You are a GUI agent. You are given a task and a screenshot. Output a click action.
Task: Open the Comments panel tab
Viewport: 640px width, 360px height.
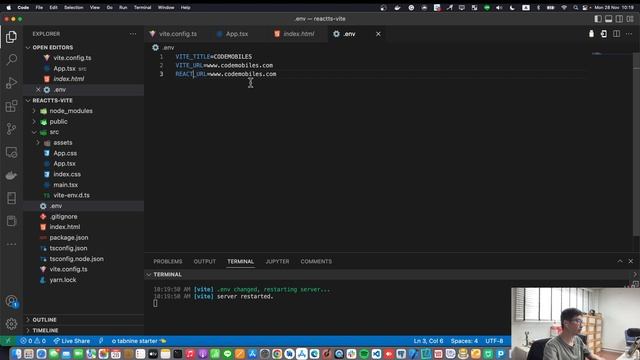coord(316,261)
